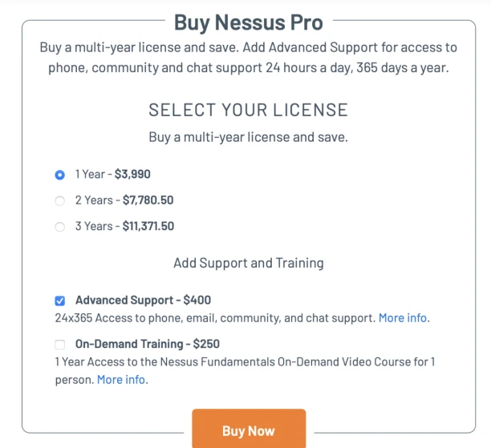Click "Buy a multi-year license and save" subtitle

click(248, 137)
